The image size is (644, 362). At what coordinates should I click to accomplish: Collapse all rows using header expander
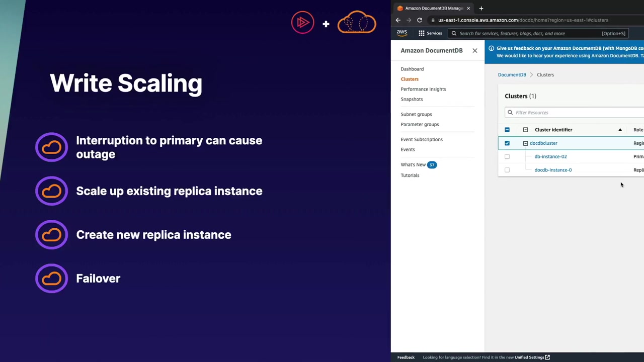525,130
